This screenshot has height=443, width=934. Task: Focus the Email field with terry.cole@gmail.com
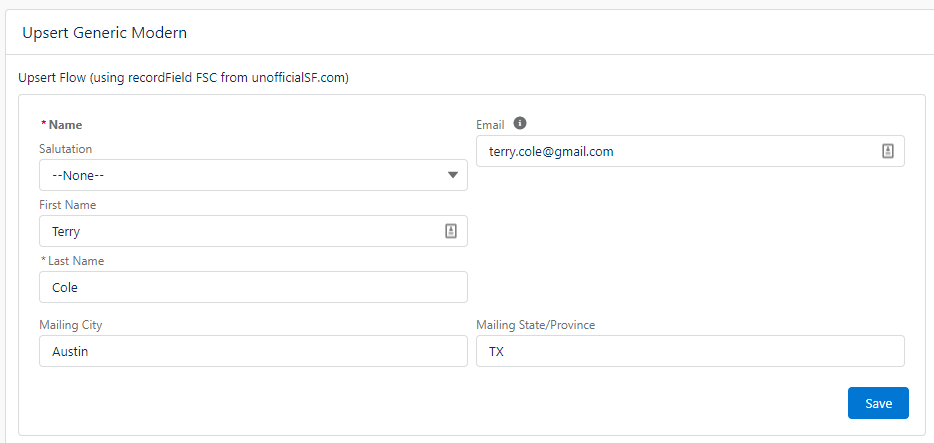tap(690, 151)
